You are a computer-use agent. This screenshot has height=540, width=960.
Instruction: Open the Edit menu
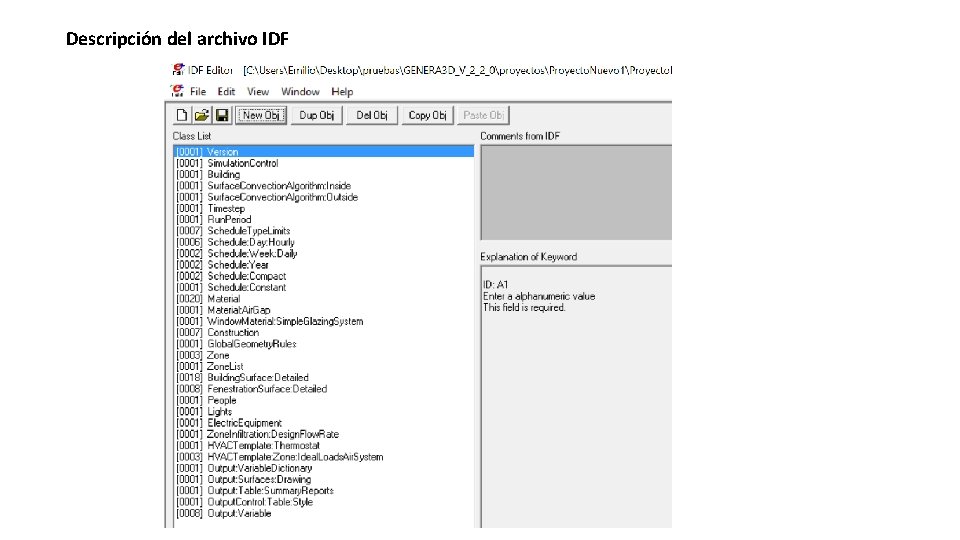point(226,91)
